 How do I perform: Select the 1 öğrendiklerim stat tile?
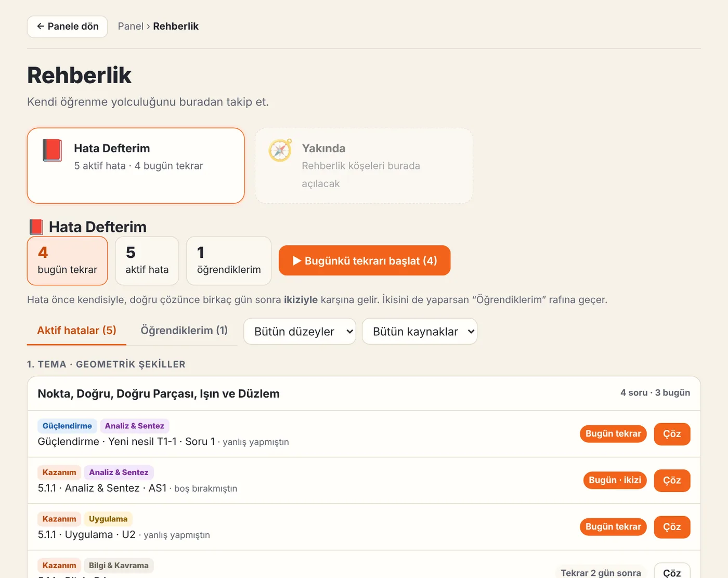(x=229, y=261)
